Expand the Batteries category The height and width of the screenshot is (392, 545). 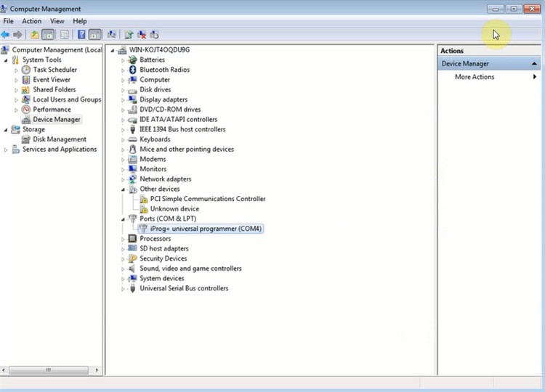pos(123,60)
